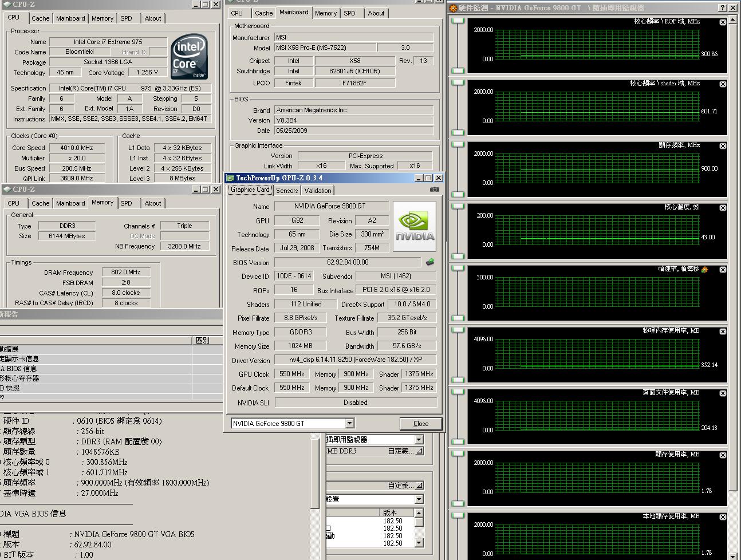
Task: Click the upper range handle of ROP 域 graph
Action: (x=458, y=21)
